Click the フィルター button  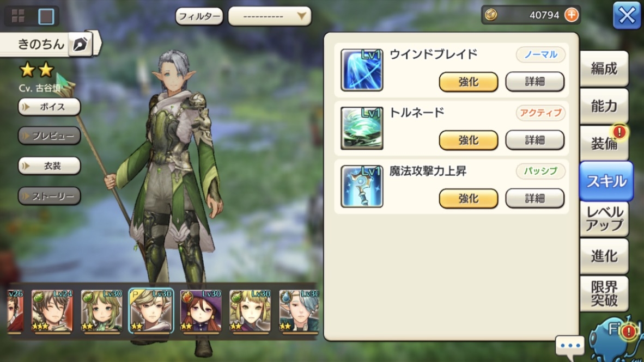tap(199, 16)
